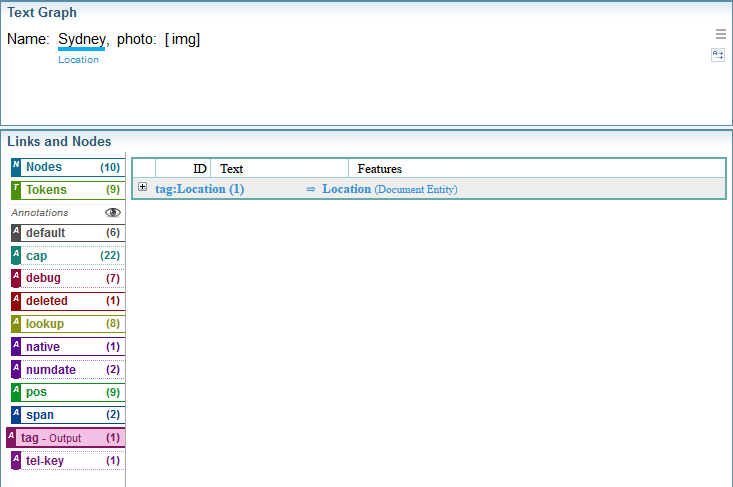This screenshot has width=733, height=487.
Task: Open the span annotation set
Action: 67,415
